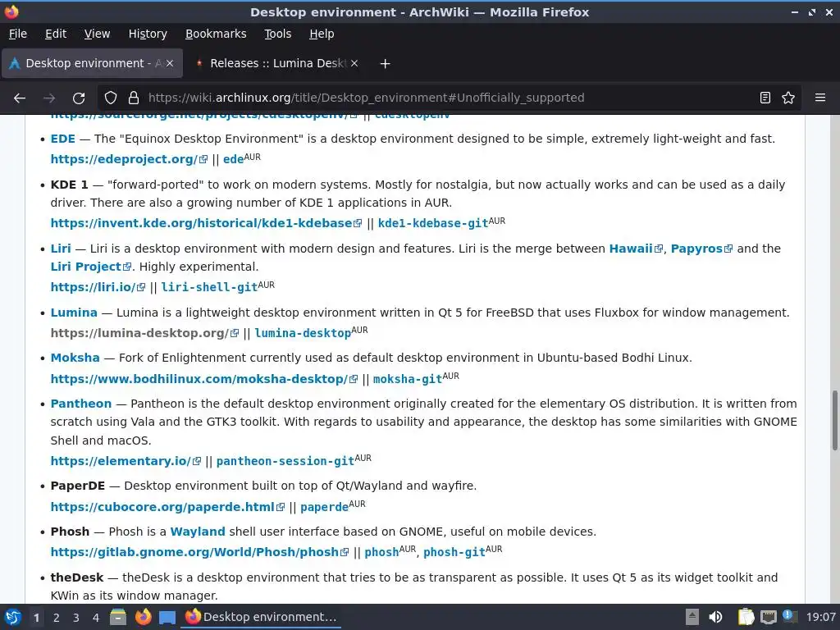Open the Tools menu
The width and height of the screenshot is (840, 630).
pos(277,34)
